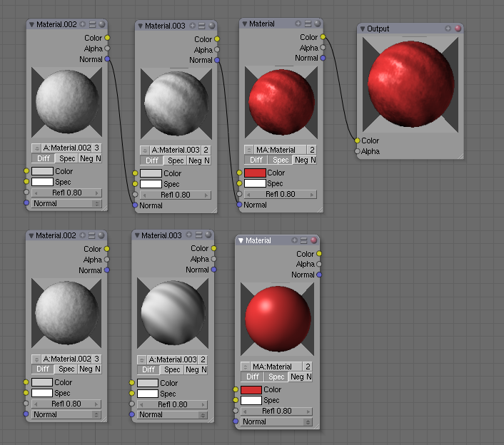Click the yellow Color input socket on Output node
Screen dimensions: 504x445
[357, 140]
